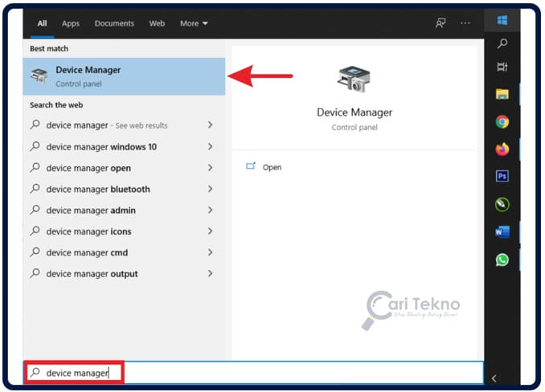Open the More dropdown menu
This screenshot has width=545, height=392.
pos(194,23)
